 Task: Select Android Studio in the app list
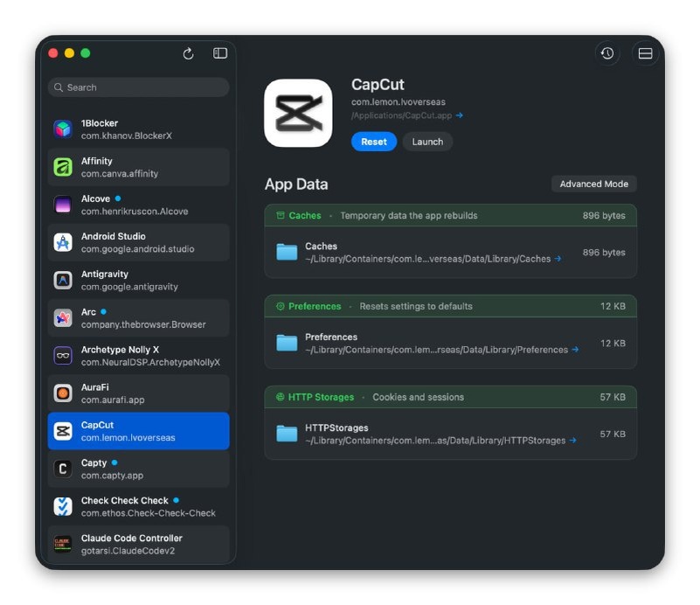point(138,242)
